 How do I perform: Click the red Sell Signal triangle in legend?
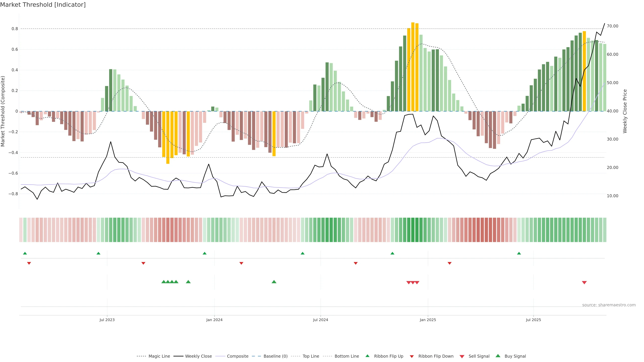pyautogui.click(x=462, y=356)
